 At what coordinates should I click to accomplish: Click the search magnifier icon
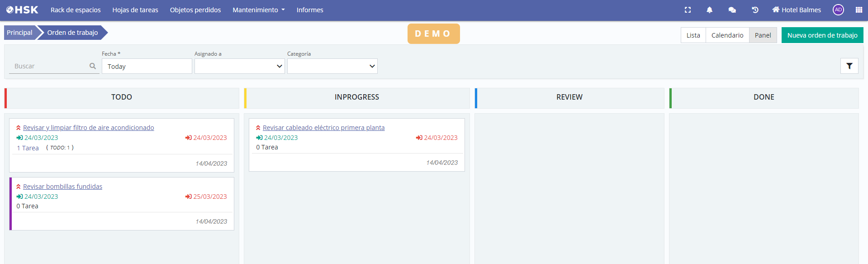click(93, 66)
